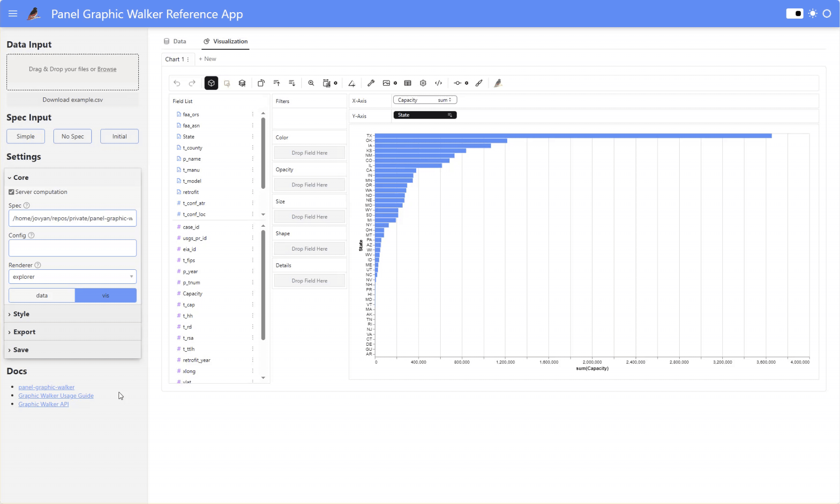
Task: Open export image settings dot
Action: pos(395,83)
